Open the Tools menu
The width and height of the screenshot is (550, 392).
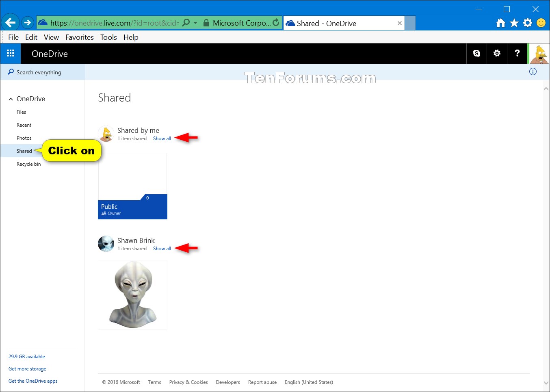coord(108,37)
